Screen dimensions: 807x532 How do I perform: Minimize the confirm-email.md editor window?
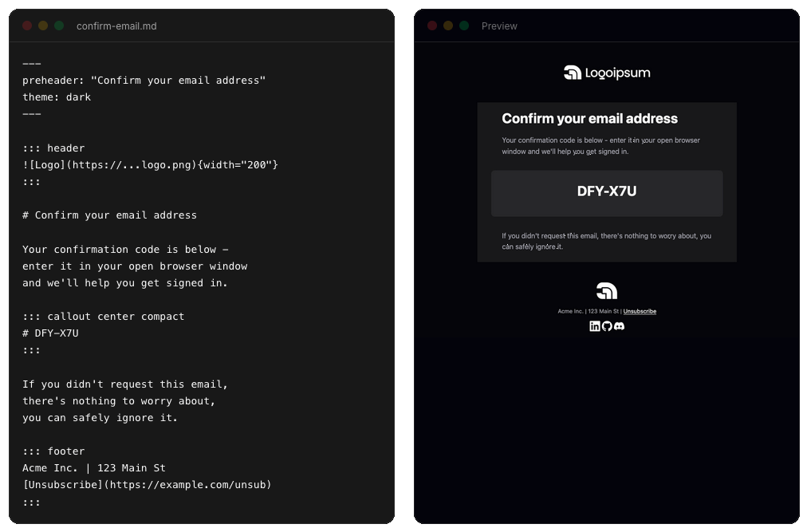coord(43,26)
